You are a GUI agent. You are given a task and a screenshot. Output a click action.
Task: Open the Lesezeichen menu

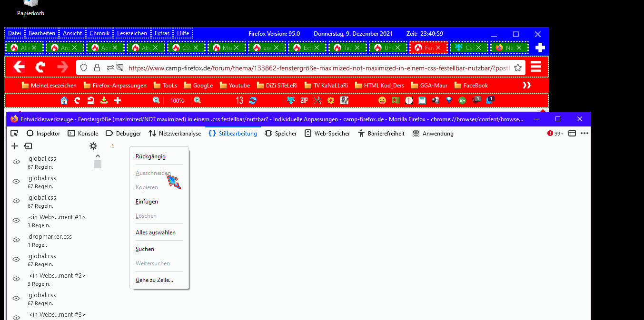pyautogui.click(x=132, y=33)
